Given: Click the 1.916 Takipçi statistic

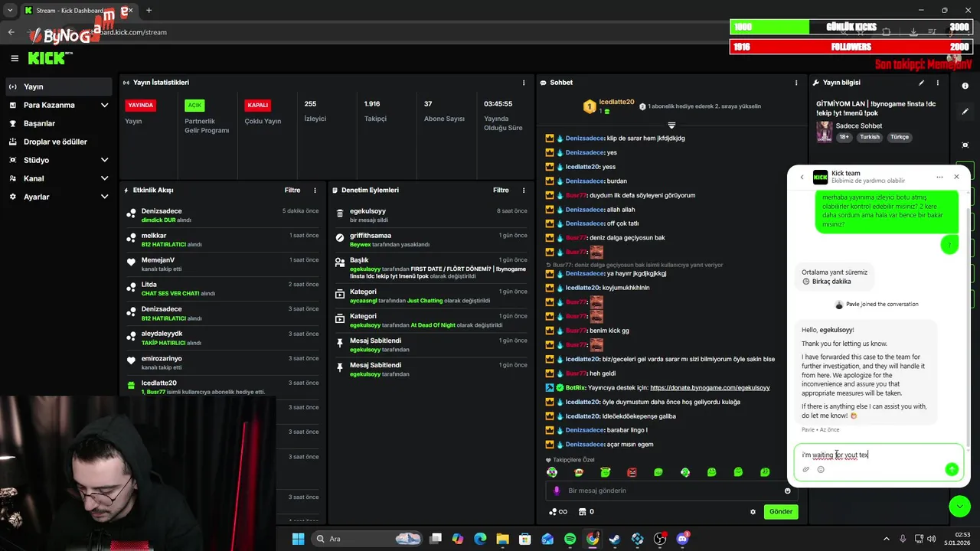Looking at the screenshot, I should click(x=375, y=111).
